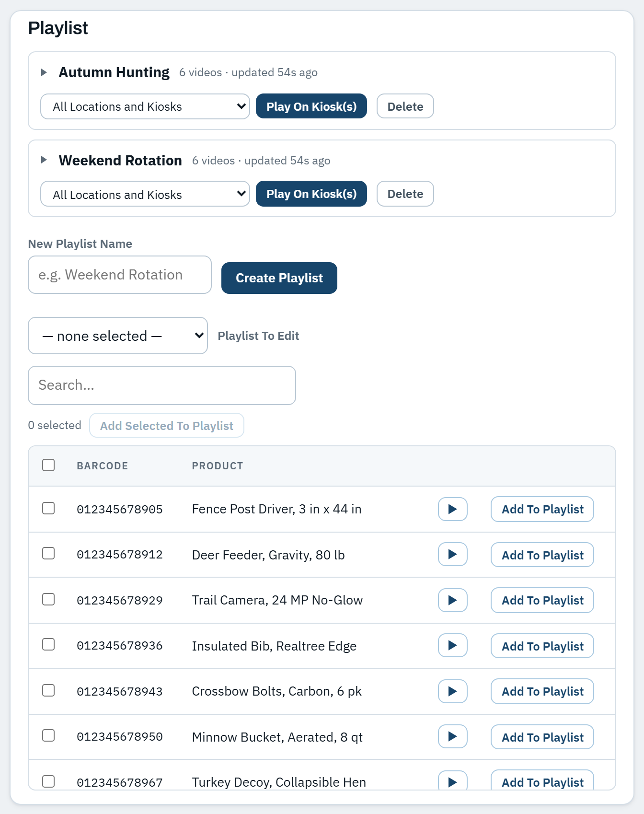644x814 pixels.
Task: Check the Trail Camera row checkbox
Action: [x=48, y=599]
